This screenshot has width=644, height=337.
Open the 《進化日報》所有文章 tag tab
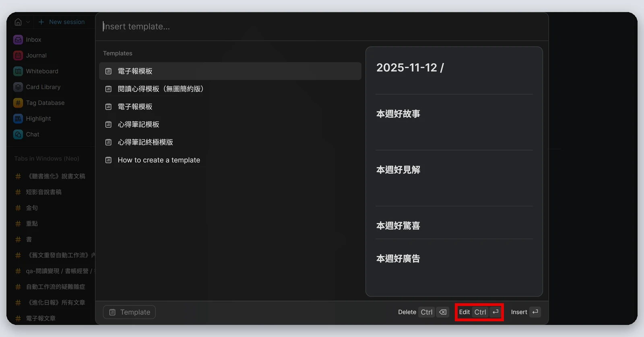tap(51, 302)
